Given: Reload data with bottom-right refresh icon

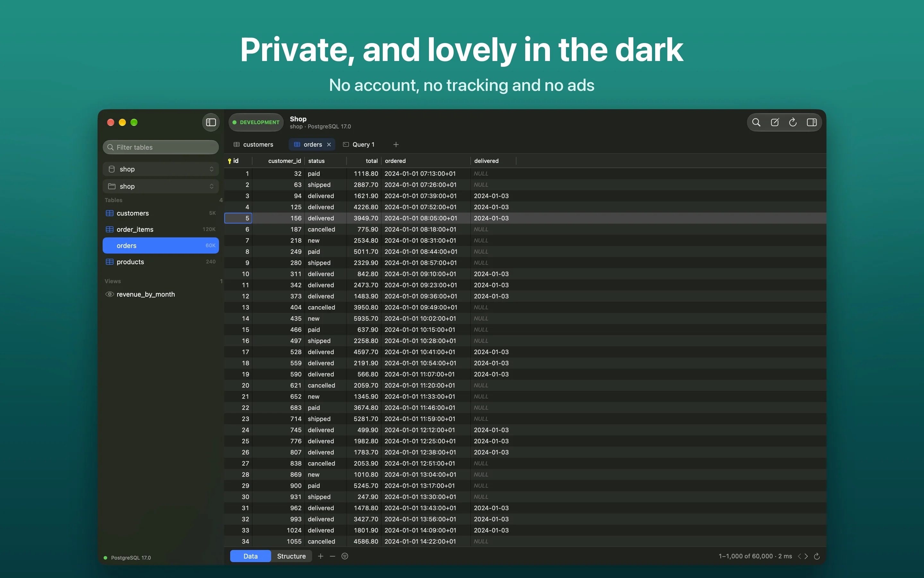Looking at the screenshot, I should pos(817,556).
